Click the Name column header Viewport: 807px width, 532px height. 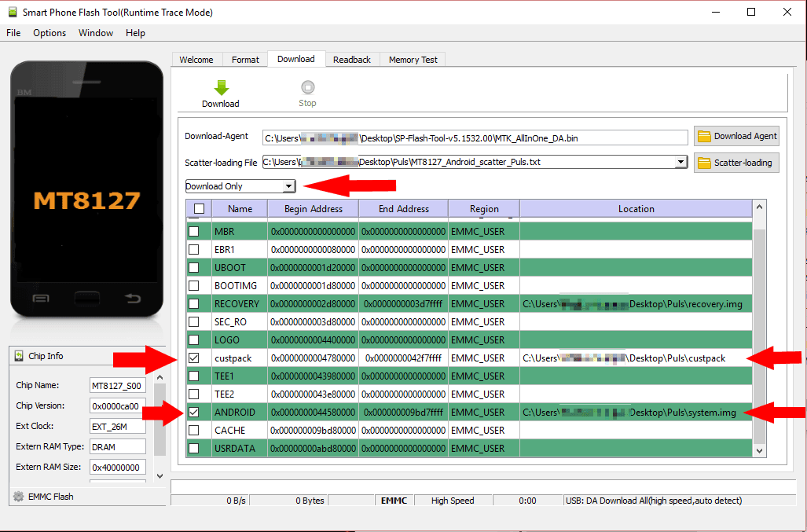click(240, 208)
